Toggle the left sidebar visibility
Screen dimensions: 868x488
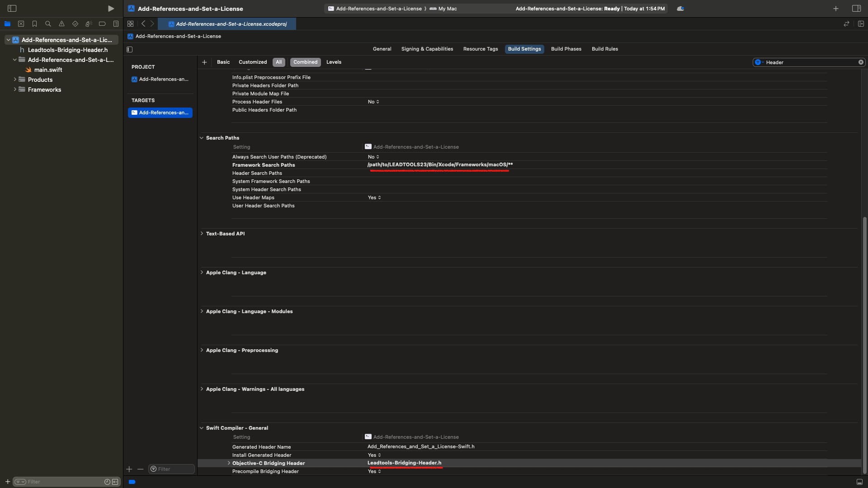click(11, 8)
